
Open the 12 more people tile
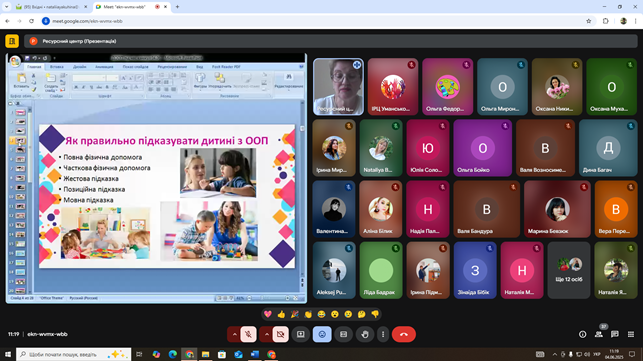pos(569,270)
